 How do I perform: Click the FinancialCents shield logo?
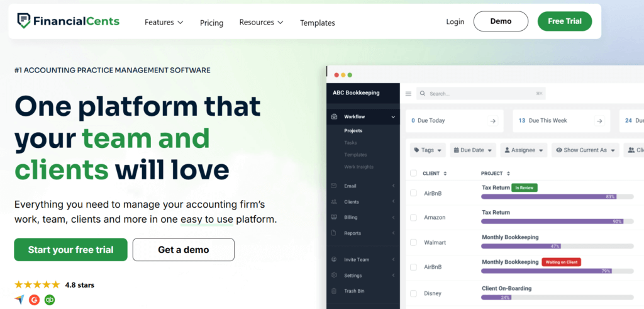point(25,21)
